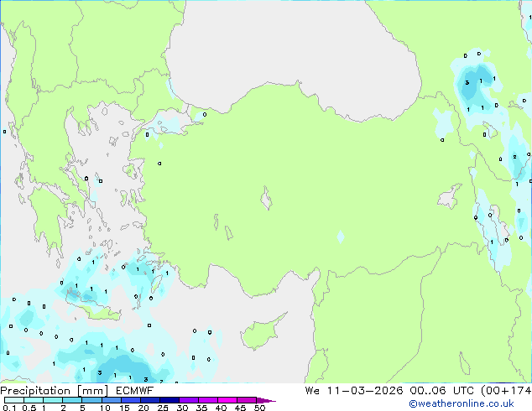Click the '30' legend scale label
Screen dimensions: 532x411
[x=182, y=408]
